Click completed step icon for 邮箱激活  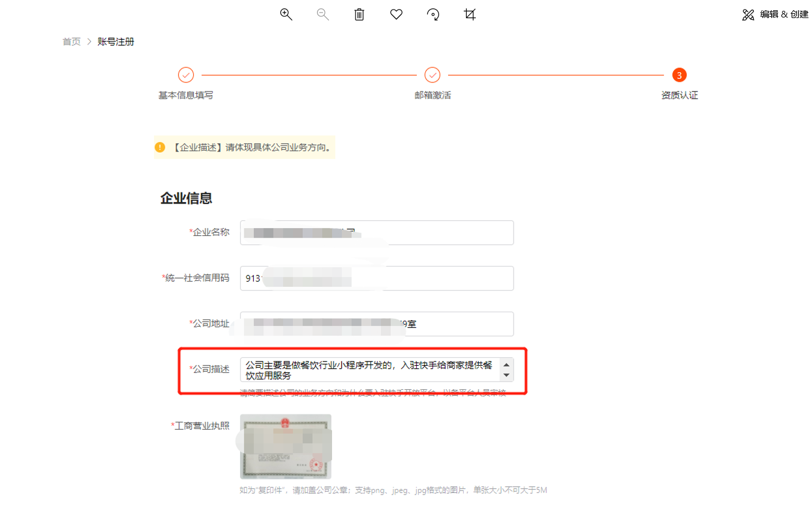tap(432, 75)
